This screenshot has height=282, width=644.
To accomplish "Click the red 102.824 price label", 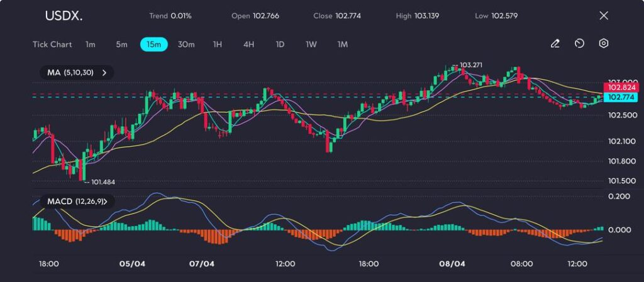I will [620, 89].
